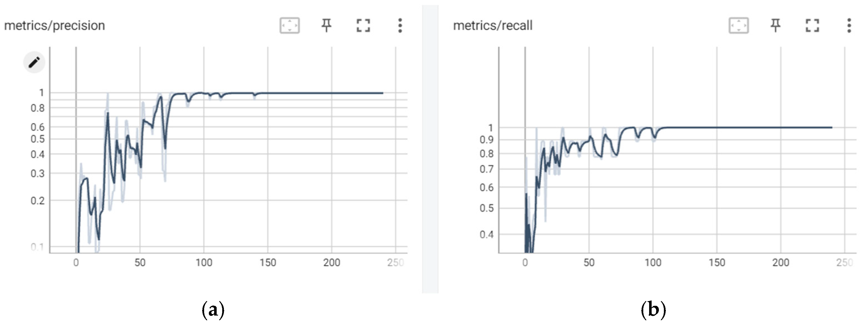Viewport: 868px width, 325px height.
Task: Pin the metrics/precision card
Action: tap(326, 26)
